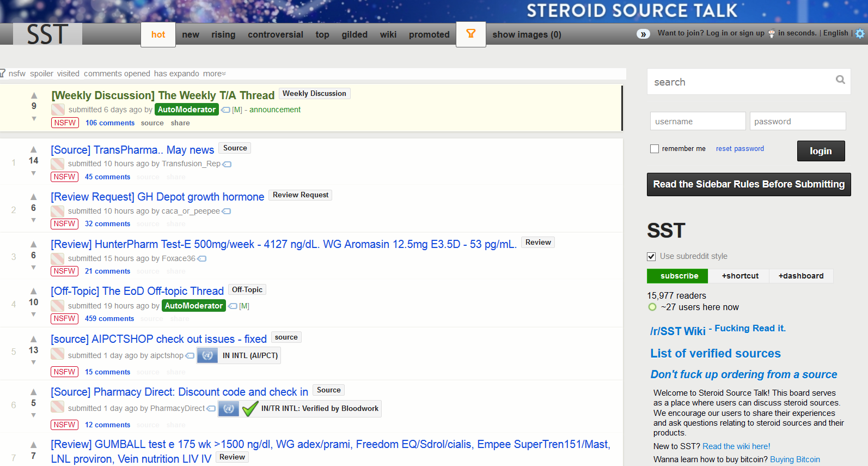Upvote the EoD Off-topic Thread post
Screen dimensions: 868x466
point(34,291)
